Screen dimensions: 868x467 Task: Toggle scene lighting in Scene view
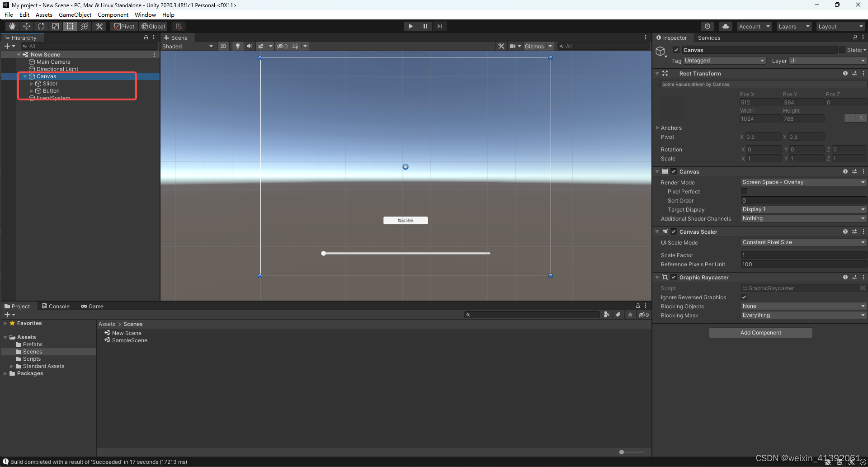[238, 46]
